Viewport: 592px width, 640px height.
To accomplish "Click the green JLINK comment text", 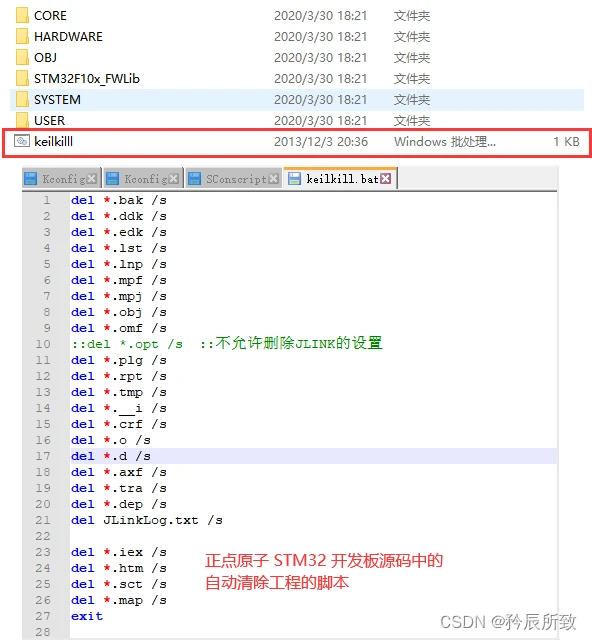I will point(291,343).
